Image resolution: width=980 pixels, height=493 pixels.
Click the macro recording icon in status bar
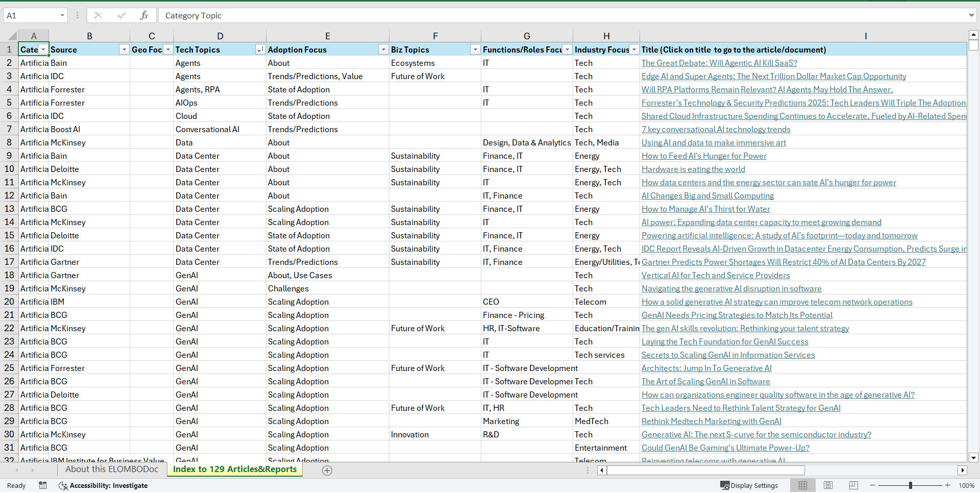click(x=43, y=485)
